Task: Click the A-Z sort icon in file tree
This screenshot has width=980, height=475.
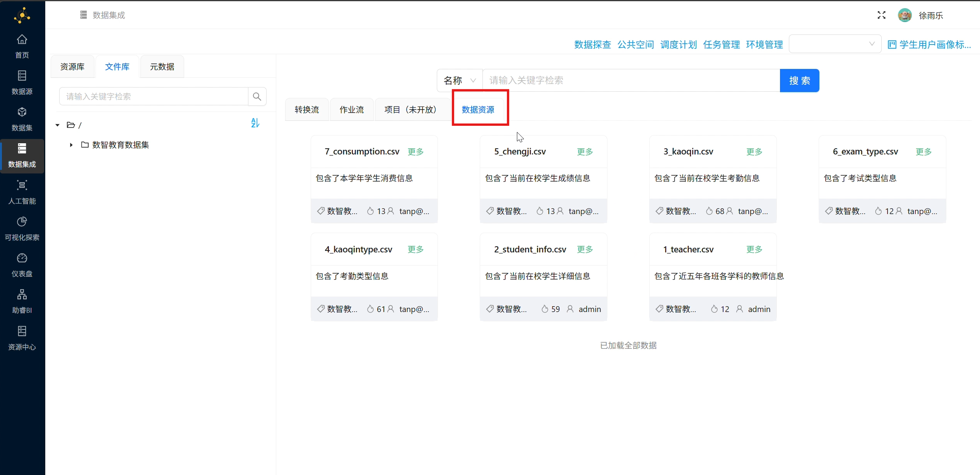Action: click(x=255, y=123)
